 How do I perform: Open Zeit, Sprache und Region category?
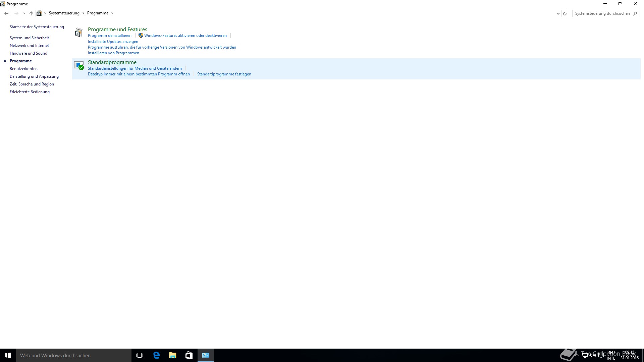click(x=32, y=84)
